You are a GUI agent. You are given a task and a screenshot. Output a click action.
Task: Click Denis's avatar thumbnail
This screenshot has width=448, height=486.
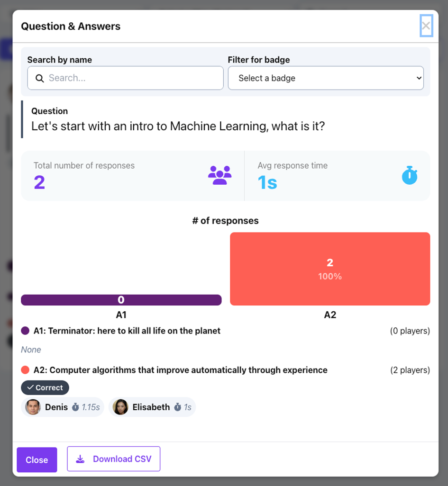click(x=33, y=407)
